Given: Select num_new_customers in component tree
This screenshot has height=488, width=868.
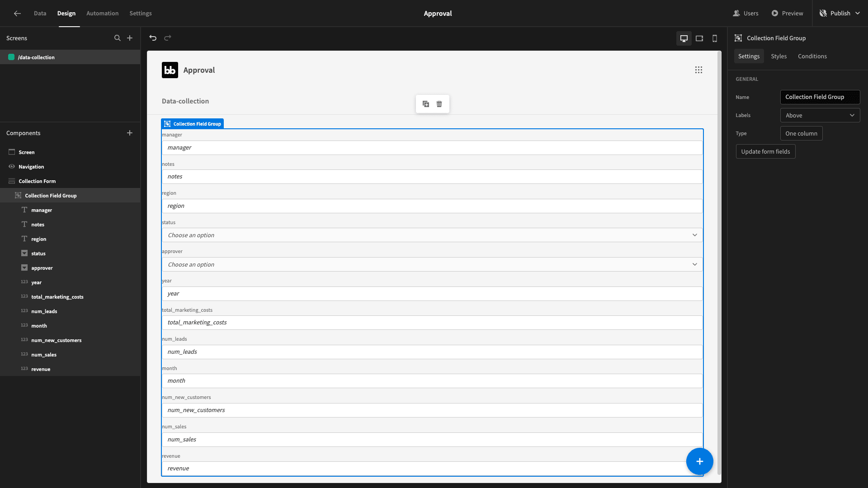Looking at the screenshot, I should 70,340.
